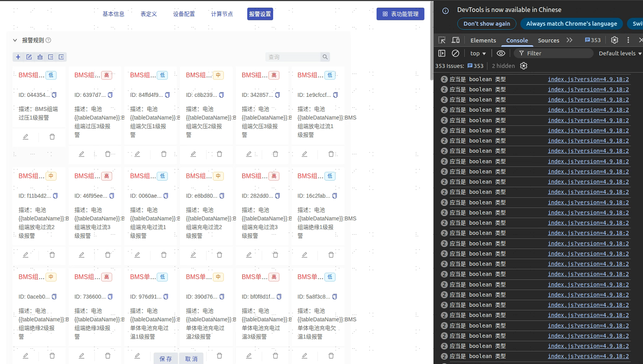Delete the alarm card with ID 1e9cfccf
The height and width of the screenshot is (364, 643).
[331, 154]
